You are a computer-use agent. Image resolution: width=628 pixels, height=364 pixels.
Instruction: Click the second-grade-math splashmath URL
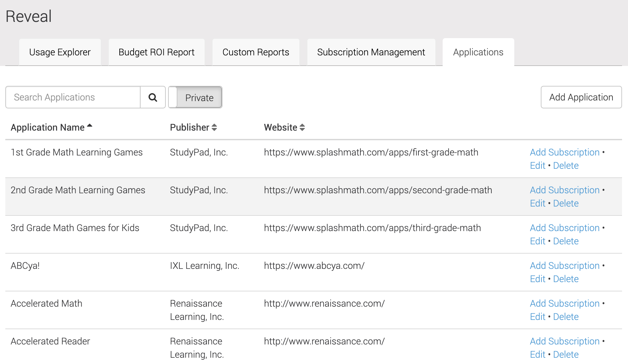(378, 190)
